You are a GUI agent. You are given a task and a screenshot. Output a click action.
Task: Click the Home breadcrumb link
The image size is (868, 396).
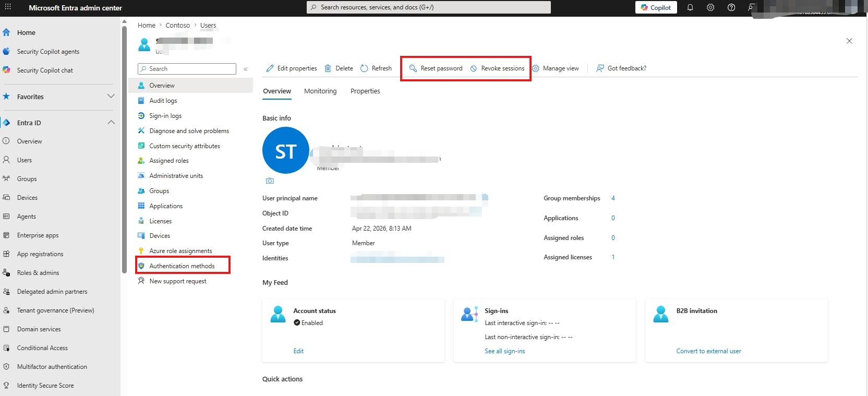coord(147,25)
